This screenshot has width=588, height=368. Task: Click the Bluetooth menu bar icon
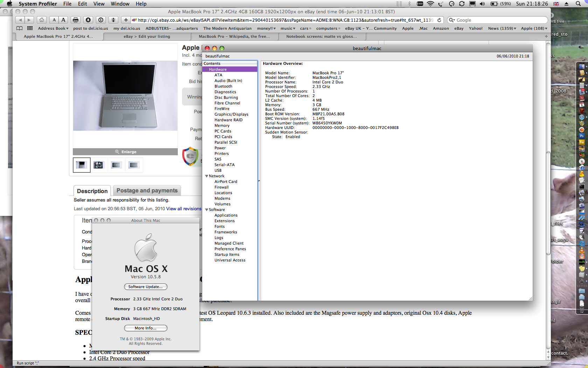(x=409, y=4)
